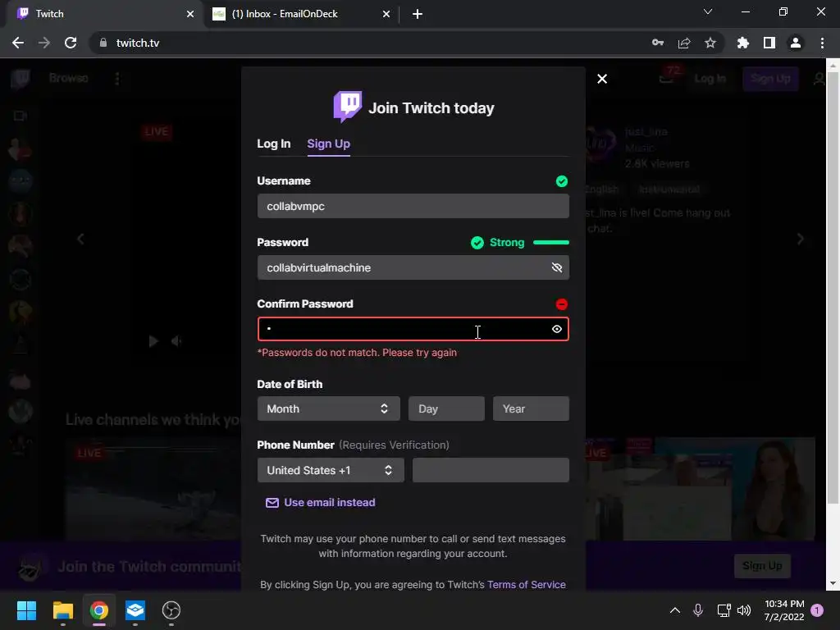Go forward in browser history
Screen dimensions: 840x630
tap(44, 43)
